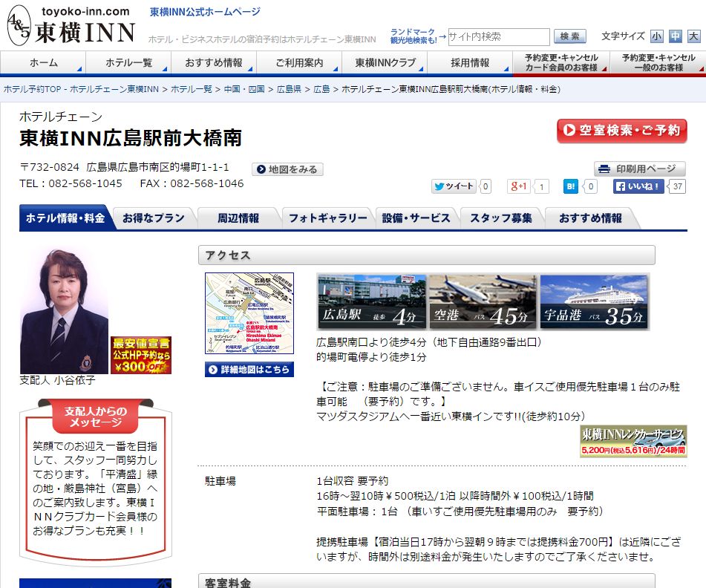706x588 pixels.
Task: Switch to the お得なプラン tab
Action: click(x=154, y=218)
